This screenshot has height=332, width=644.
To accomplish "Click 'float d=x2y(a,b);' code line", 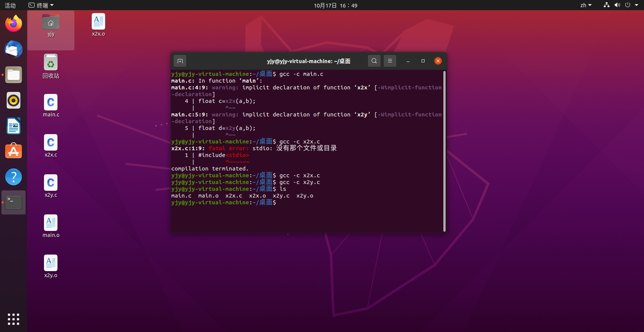I will 227,128.
